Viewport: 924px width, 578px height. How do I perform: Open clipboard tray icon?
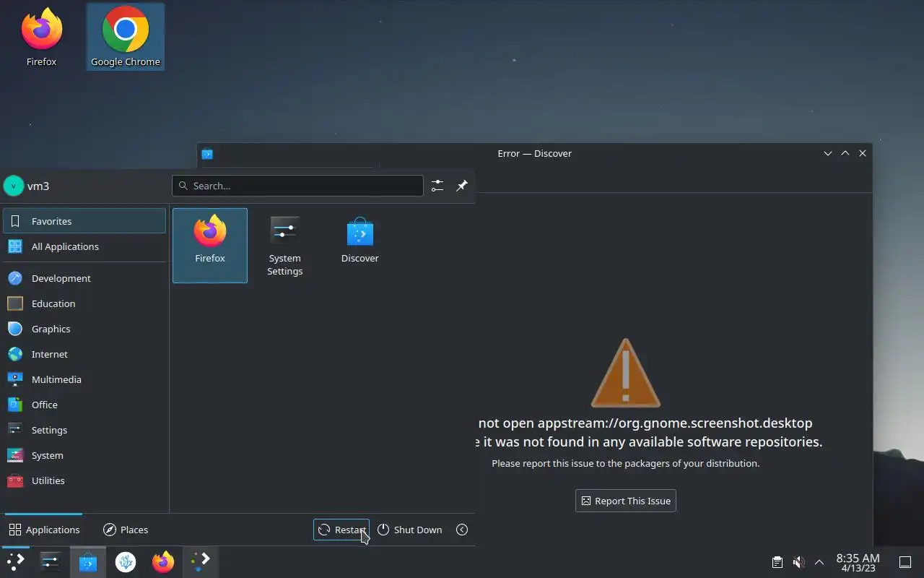pyautogui.click(x=777, y=562)
